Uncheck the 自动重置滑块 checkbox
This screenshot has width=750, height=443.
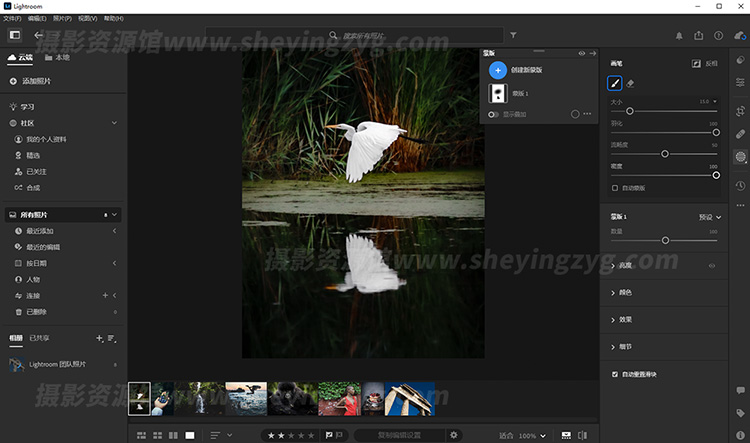tap(615, 374)
